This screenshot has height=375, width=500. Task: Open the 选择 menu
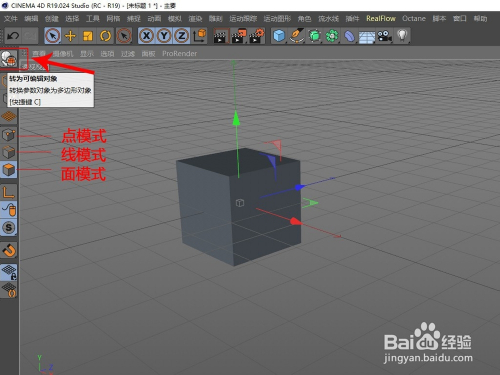coord(72,19)
